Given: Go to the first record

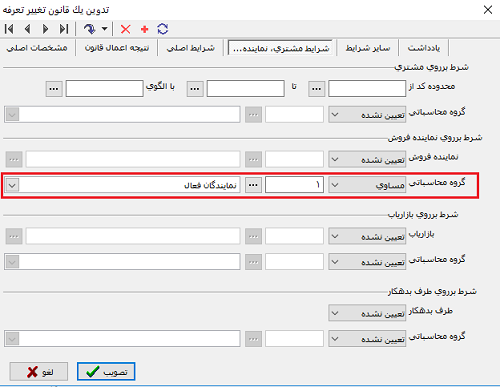Looking at the screenshot, I should (x=9, y=29).
